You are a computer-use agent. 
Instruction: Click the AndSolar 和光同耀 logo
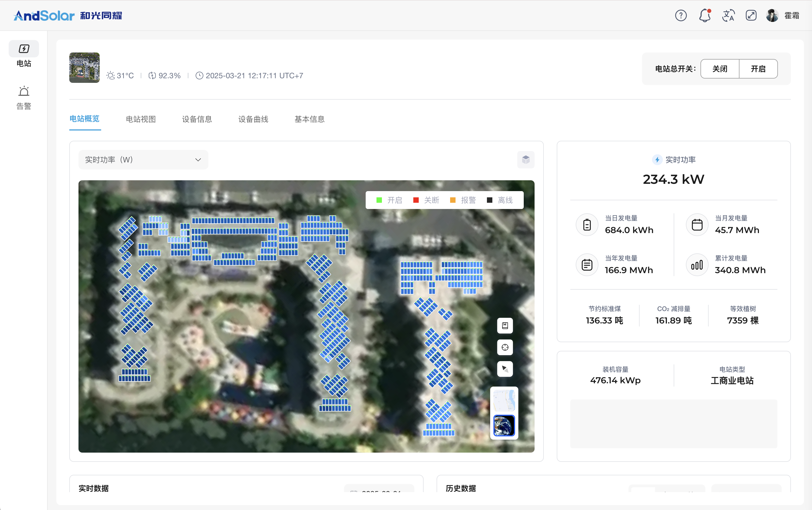(67, 15)
